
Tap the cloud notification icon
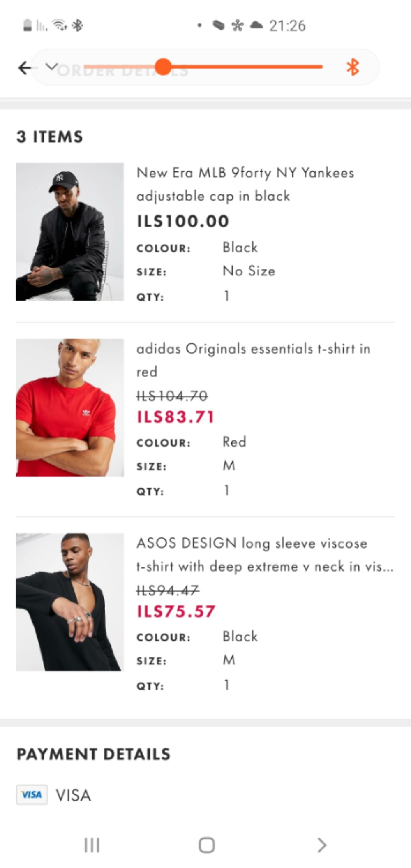point(256,25)
